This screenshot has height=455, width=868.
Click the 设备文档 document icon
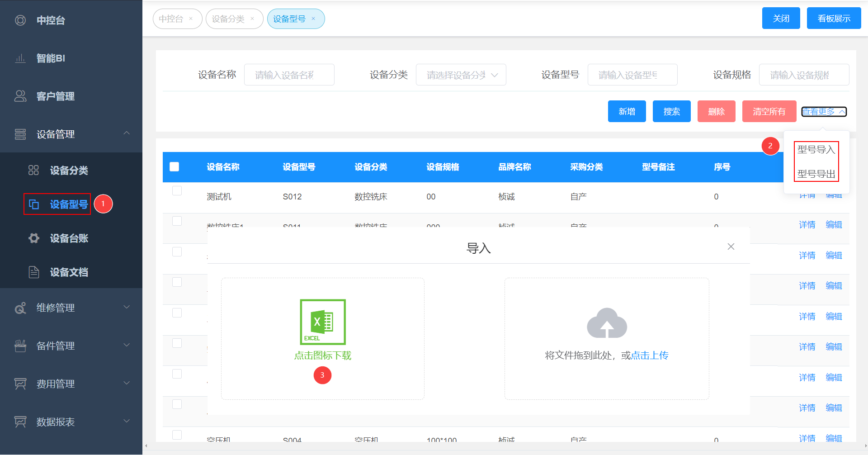coord(34,272)
